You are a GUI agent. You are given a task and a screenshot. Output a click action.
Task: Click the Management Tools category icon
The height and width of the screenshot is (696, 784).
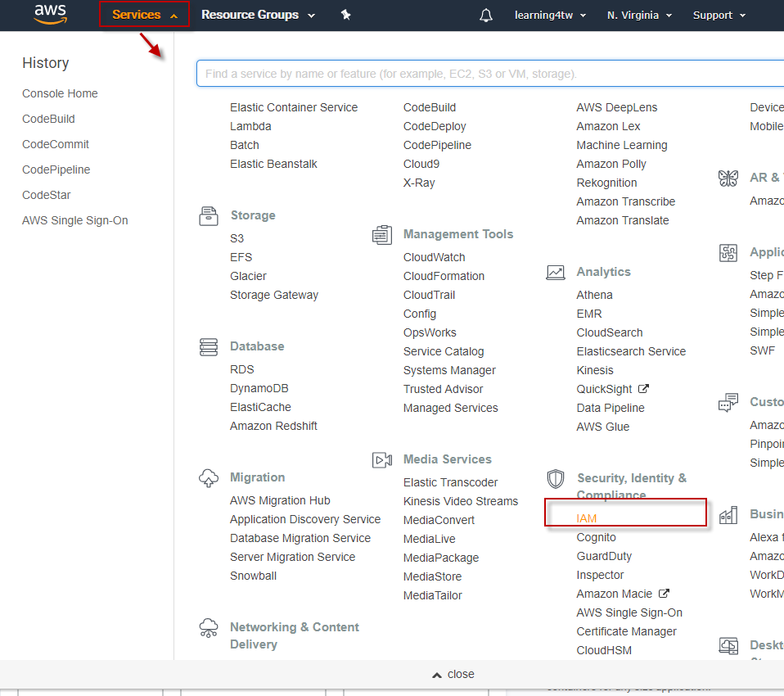(x=381, y=235)
